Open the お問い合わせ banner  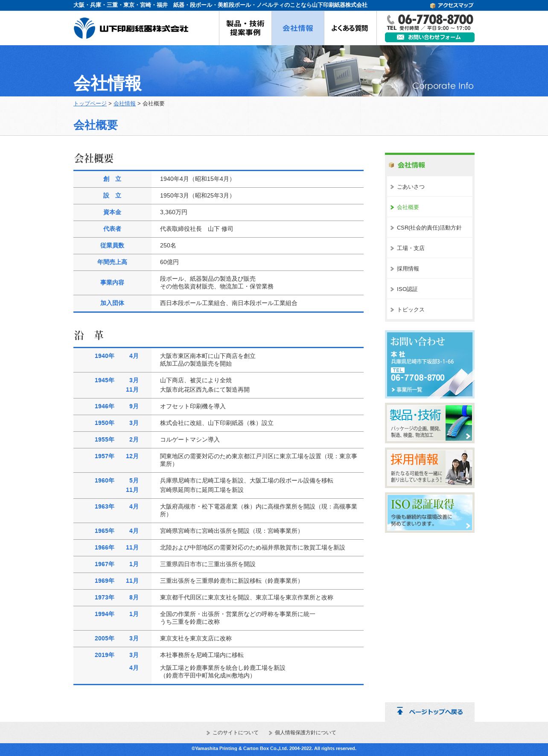coord(429,364)
